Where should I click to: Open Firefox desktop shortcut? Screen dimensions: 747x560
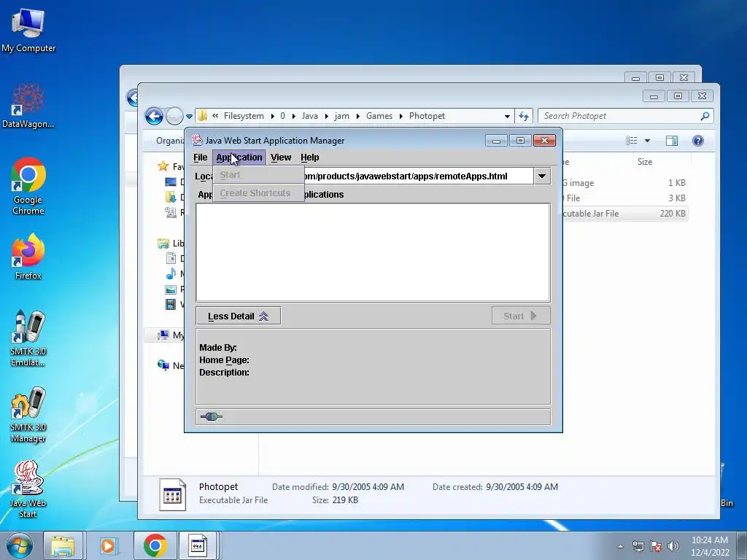28,257
